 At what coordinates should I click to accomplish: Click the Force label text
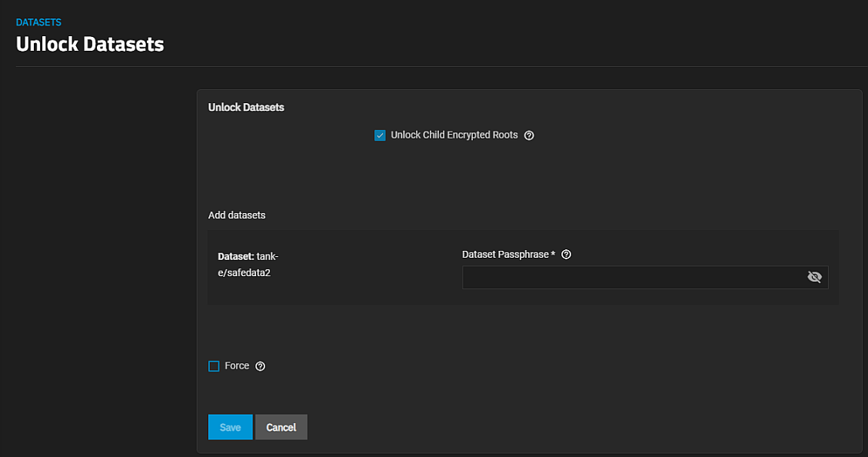tap(237, 366)
